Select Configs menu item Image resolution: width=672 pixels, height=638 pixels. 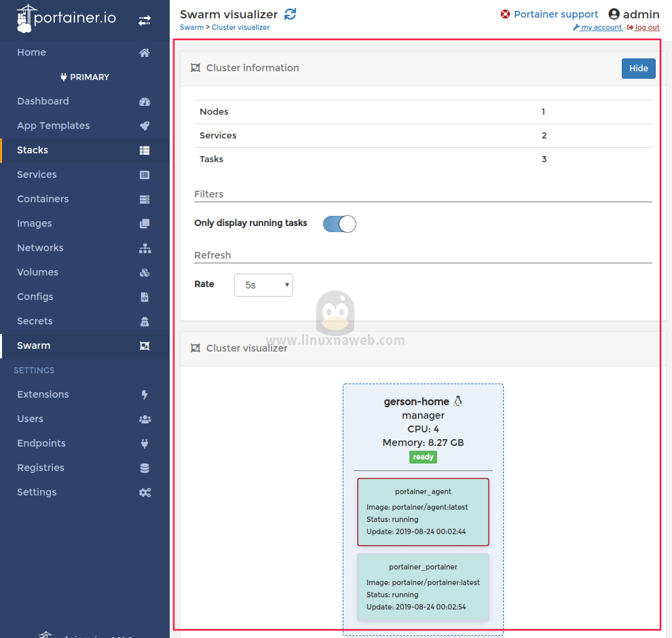(85, 297)
